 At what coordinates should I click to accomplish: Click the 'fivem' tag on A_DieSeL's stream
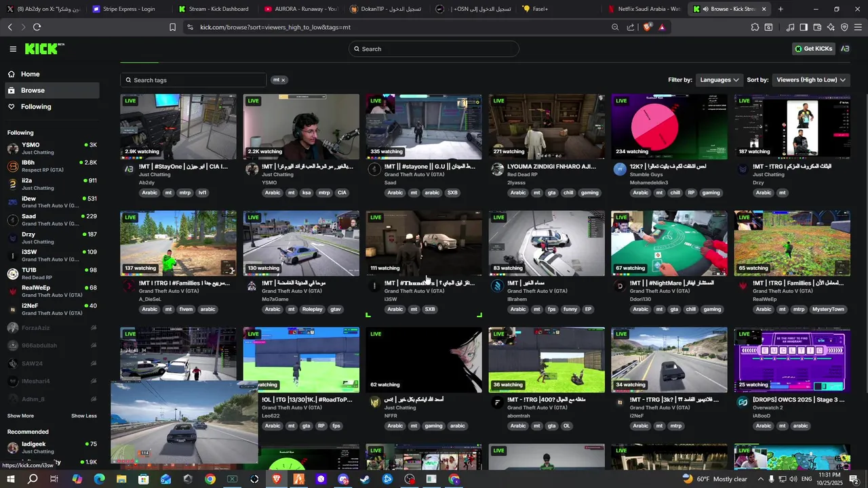pos(186,309)
